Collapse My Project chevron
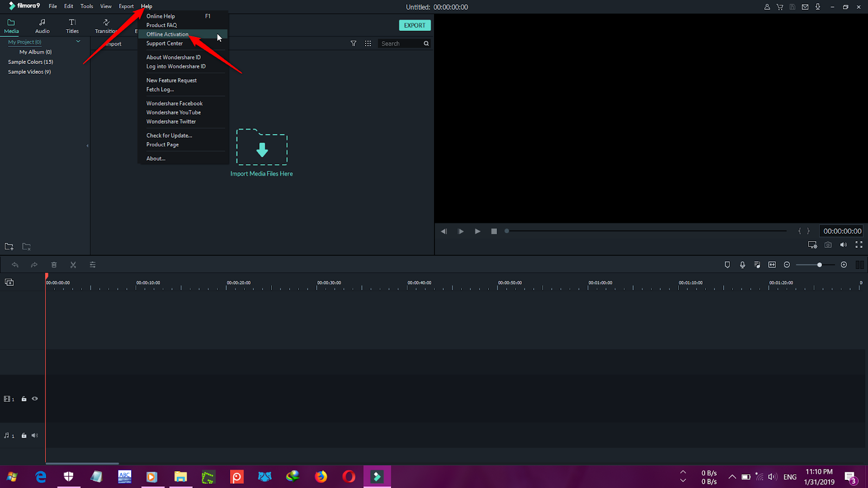Viewport: 868px width, 488px height. (x=78, y=42)
